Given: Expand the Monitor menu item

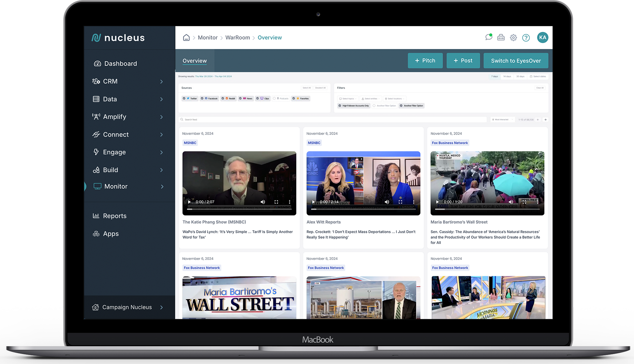Looking at the screenshot, I should pyautogui.click(x=115, y=186).
